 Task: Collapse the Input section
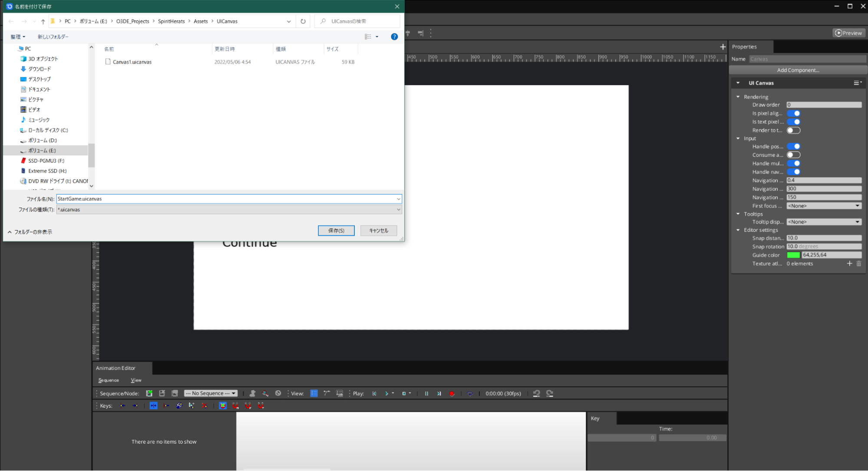coord(738,138)
